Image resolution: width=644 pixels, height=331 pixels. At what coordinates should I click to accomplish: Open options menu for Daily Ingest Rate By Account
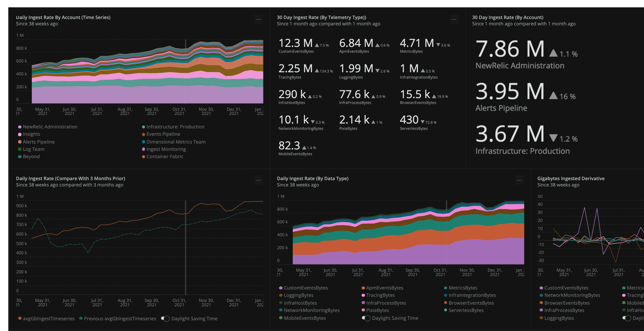click(259, 19)
